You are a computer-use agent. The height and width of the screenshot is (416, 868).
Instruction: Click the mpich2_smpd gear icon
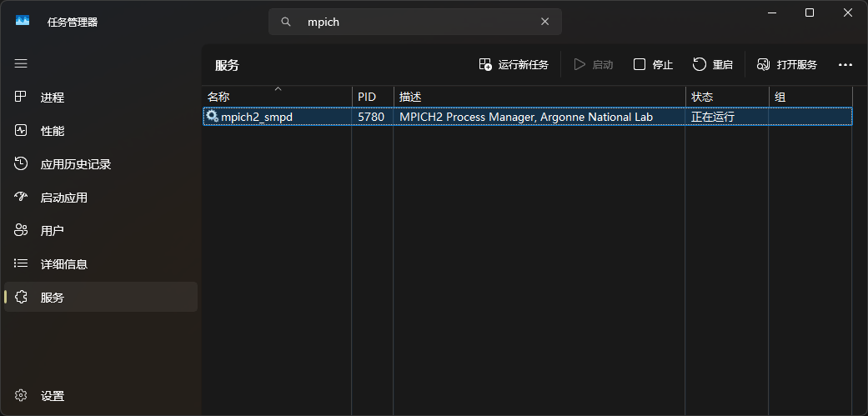tap(213, 116)
